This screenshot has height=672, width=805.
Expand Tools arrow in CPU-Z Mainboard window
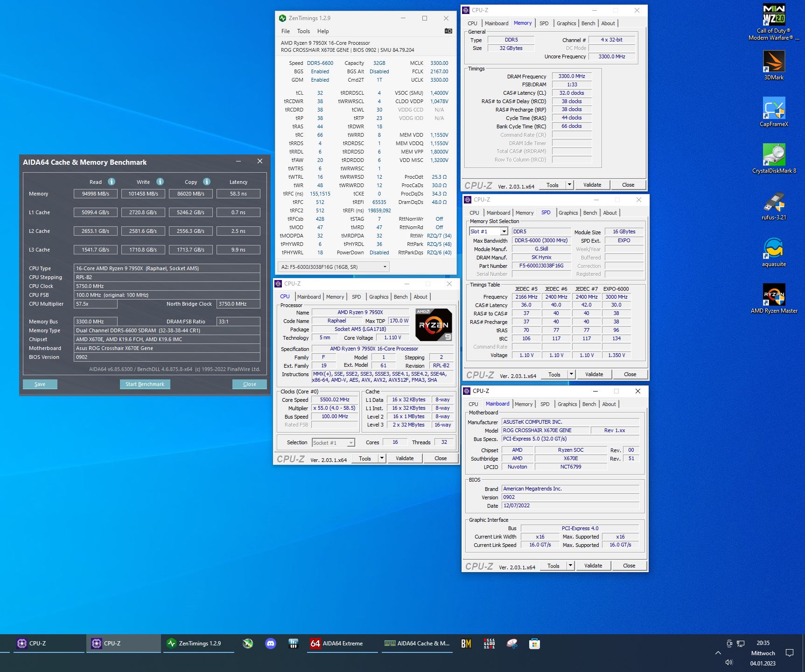(x=570, y=566)
